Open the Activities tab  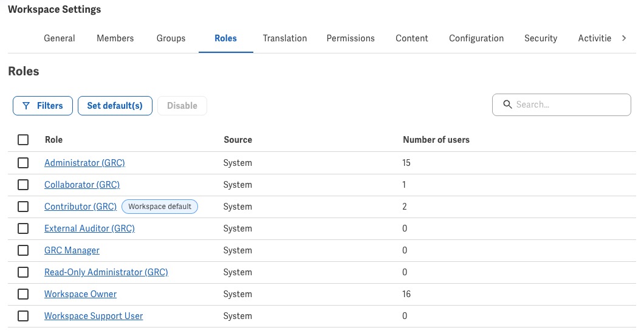tap(594, 38)
